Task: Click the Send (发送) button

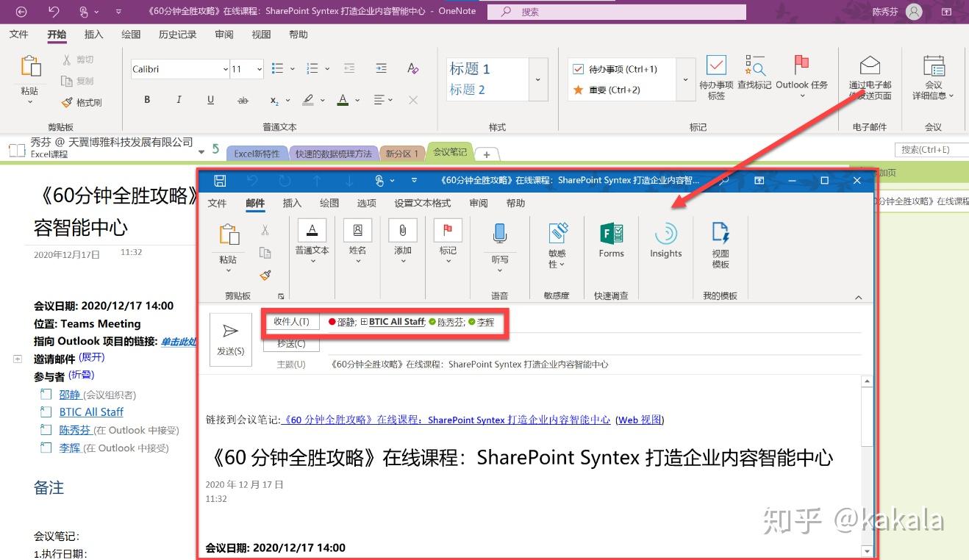Action: point(231,340)
